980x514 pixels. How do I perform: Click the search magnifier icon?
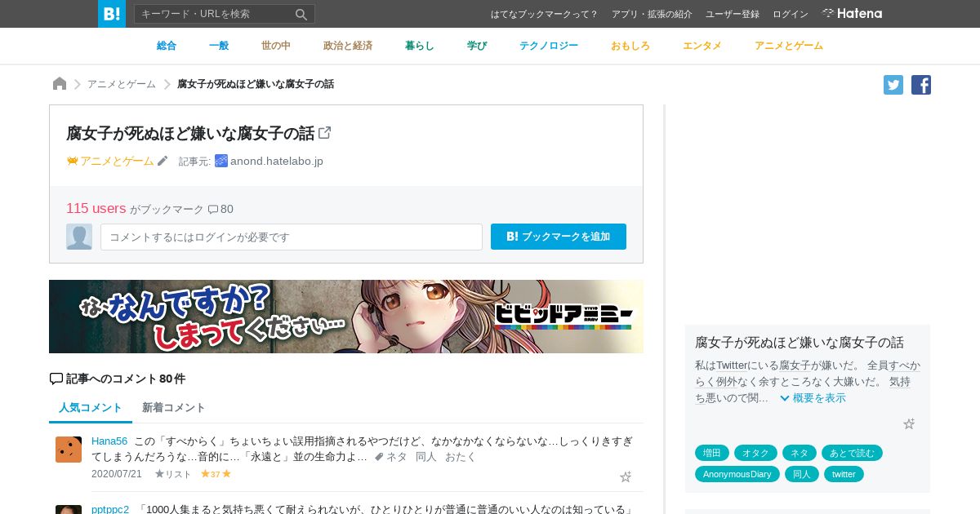(301, 14)
